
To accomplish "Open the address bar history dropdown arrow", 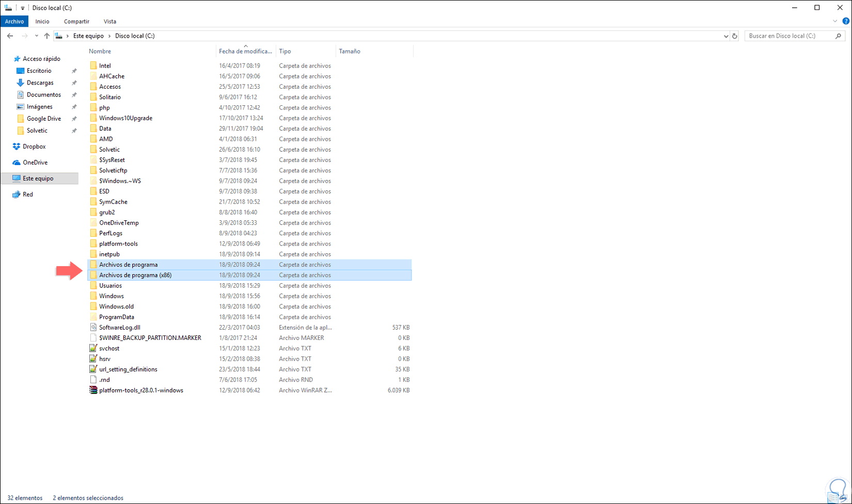I will (x=725, y=36).
